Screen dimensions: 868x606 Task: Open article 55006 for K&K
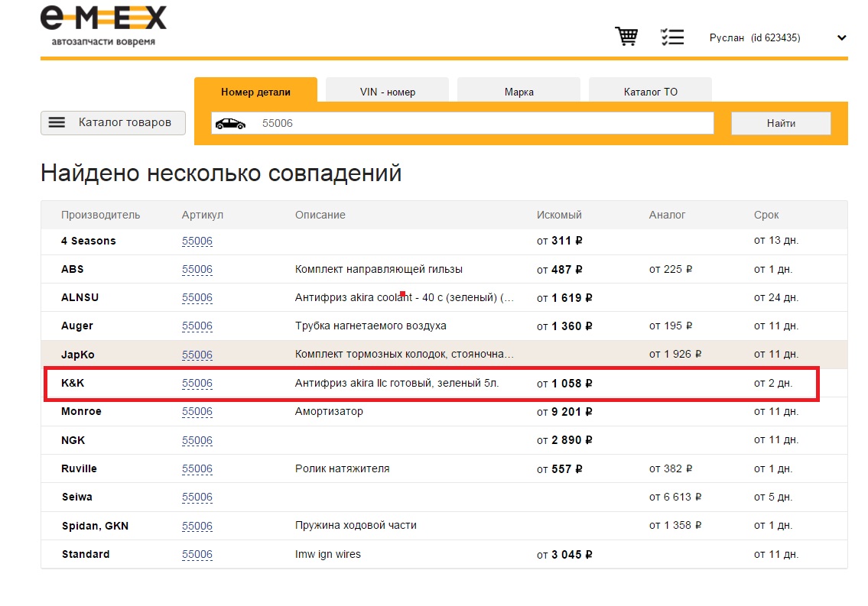(197, 383)
